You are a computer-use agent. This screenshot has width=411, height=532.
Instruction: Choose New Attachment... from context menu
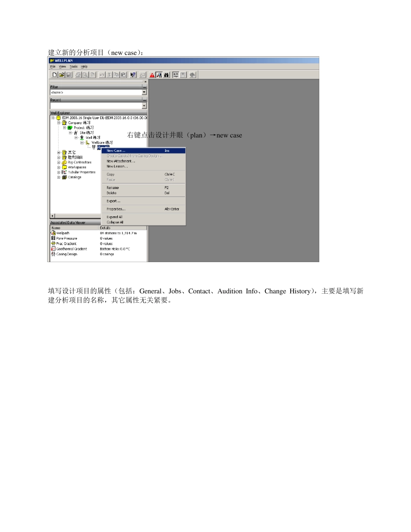(x=143, y=161)
